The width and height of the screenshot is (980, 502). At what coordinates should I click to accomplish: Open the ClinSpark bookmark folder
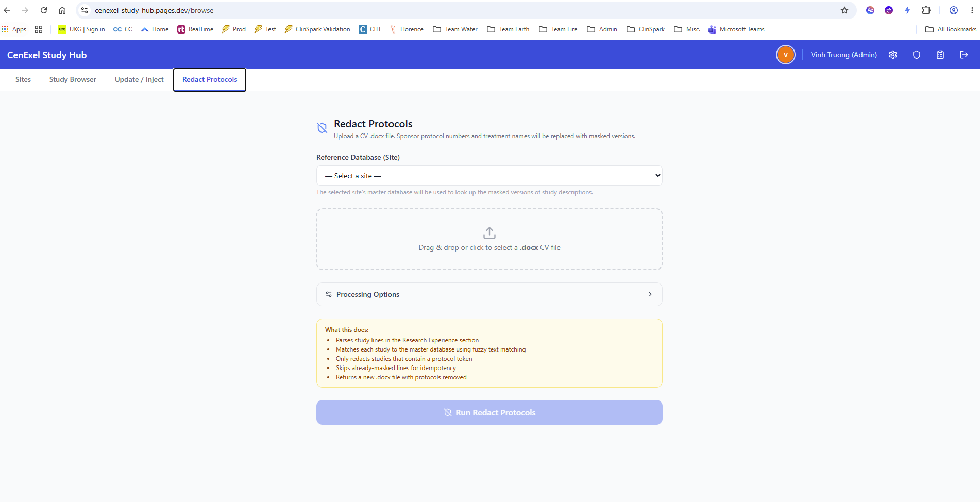[x=646, y=29]
